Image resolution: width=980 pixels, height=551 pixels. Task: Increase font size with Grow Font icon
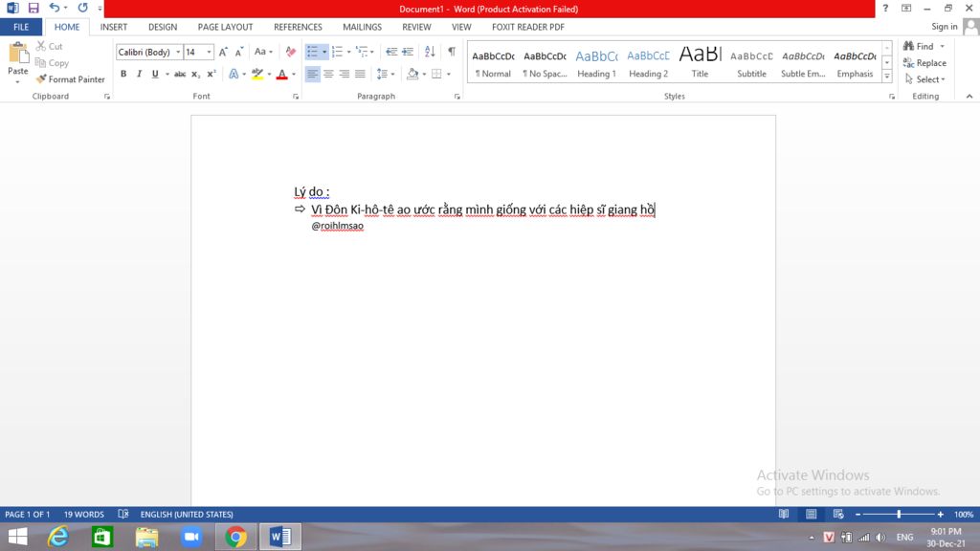(x=223, y=52)
